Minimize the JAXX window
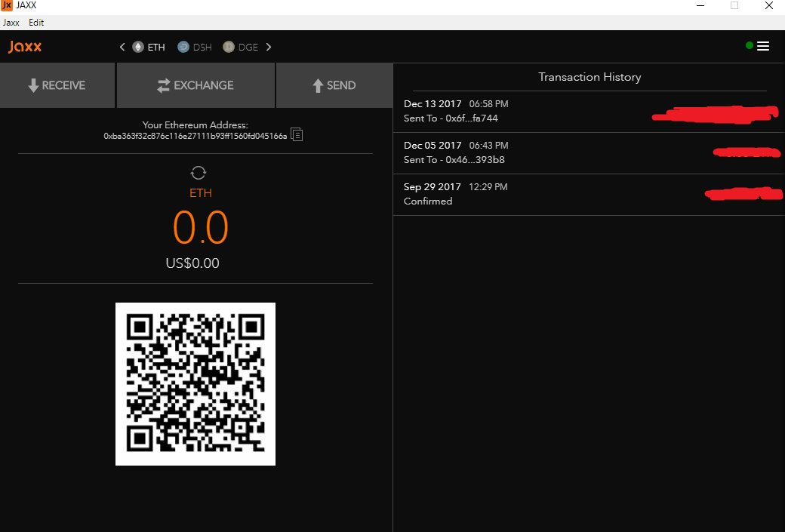Image resolution: width=785 pixels, height=532 pixels. 700,5
